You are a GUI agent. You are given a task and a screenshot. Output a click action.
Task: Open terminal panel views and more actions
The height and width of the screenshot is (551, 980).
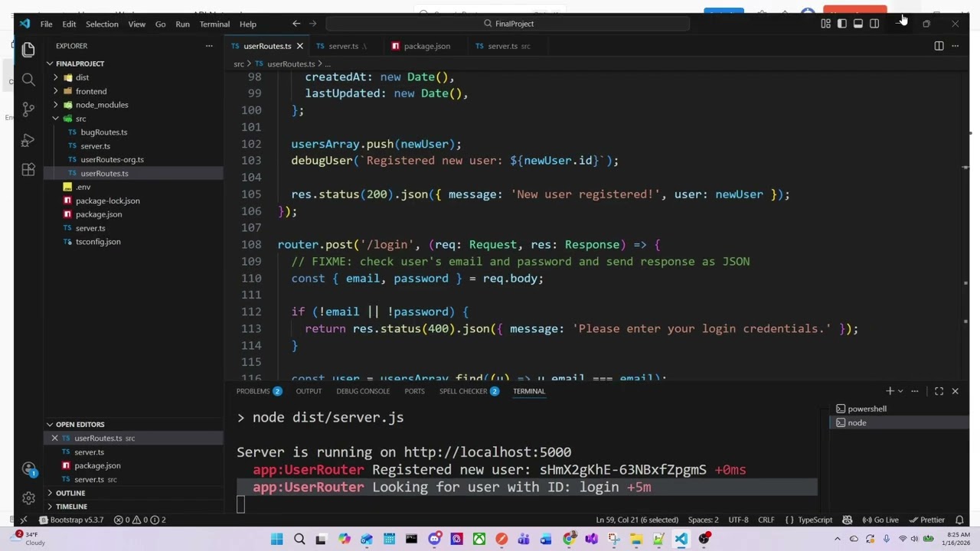click(x=915, y=391)
